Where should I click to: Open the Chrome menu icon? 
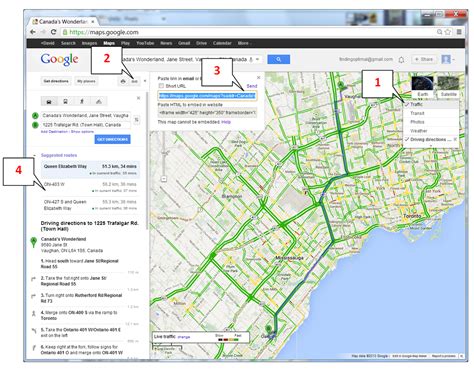[x=459, y=32]
